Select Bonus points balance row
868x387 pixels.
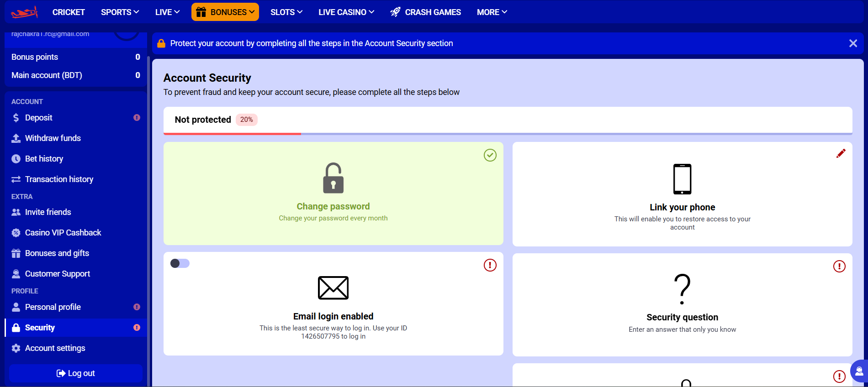76,57
